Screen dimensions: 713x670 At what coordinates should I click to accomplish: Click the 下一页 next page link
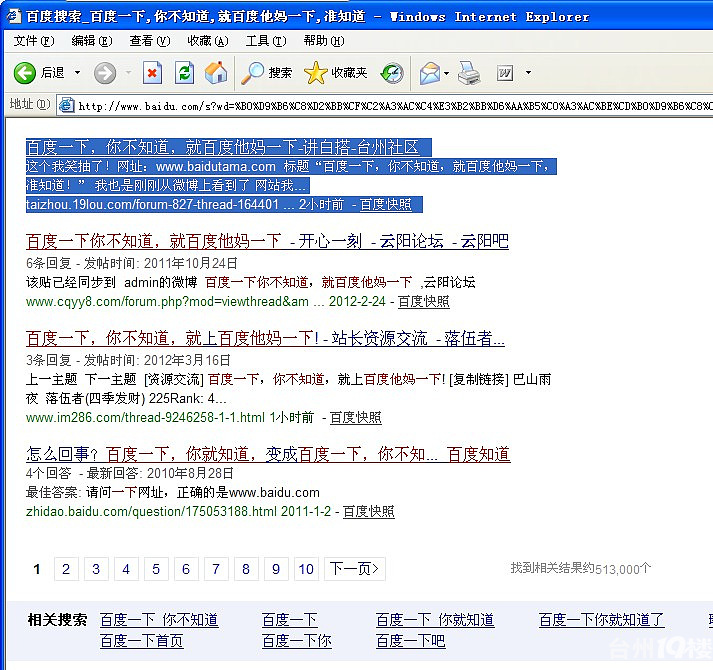(x=356, y=569)
